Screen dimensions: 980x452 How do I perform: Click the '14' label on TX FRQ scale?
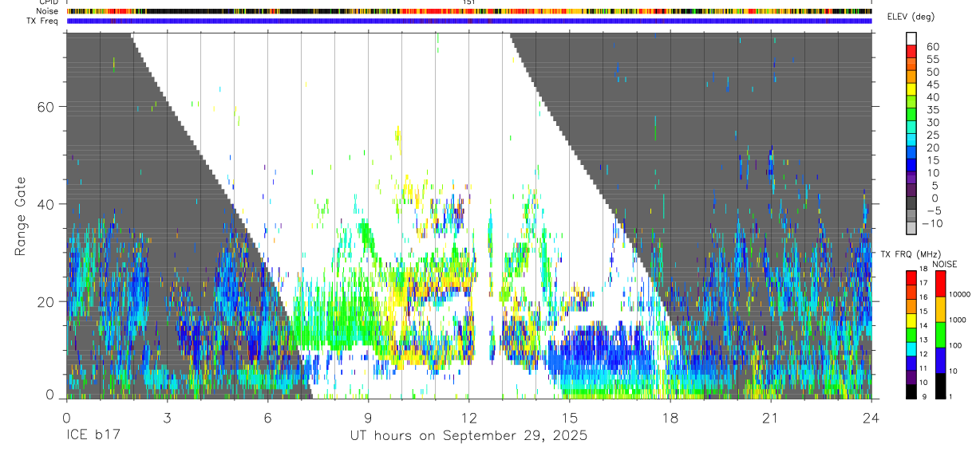[923, 325]
